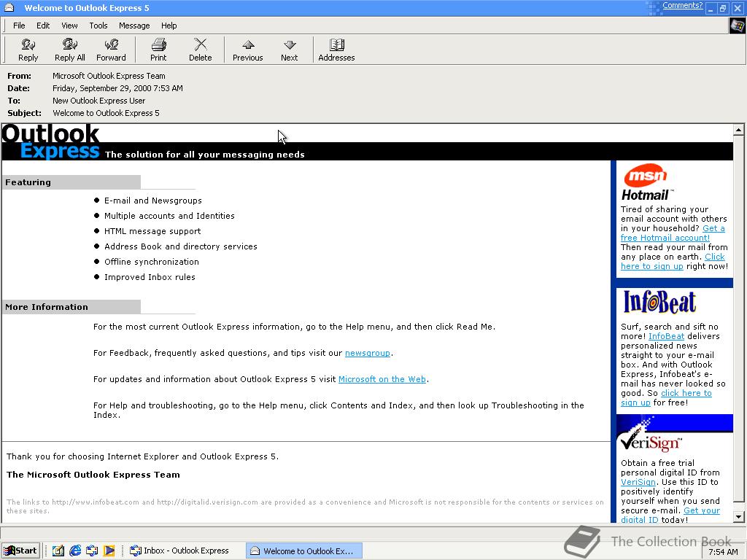747x560 pixels.
Task: Click the recipient New Outlook Express User
Action: (x=98, y=101)
